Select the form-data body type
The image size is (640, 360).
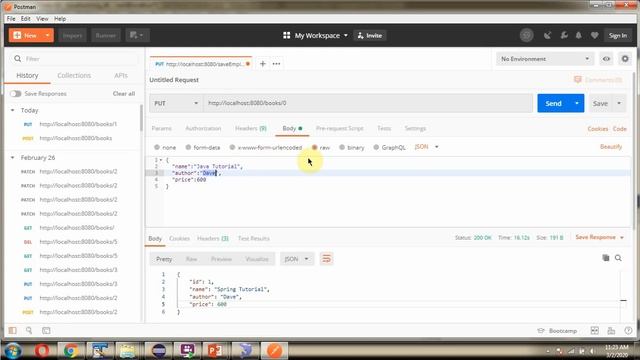pos(188,147)
